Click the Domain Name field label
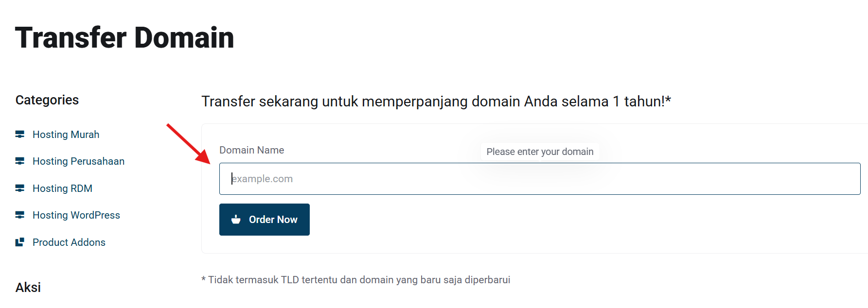 tap(251, 150)
